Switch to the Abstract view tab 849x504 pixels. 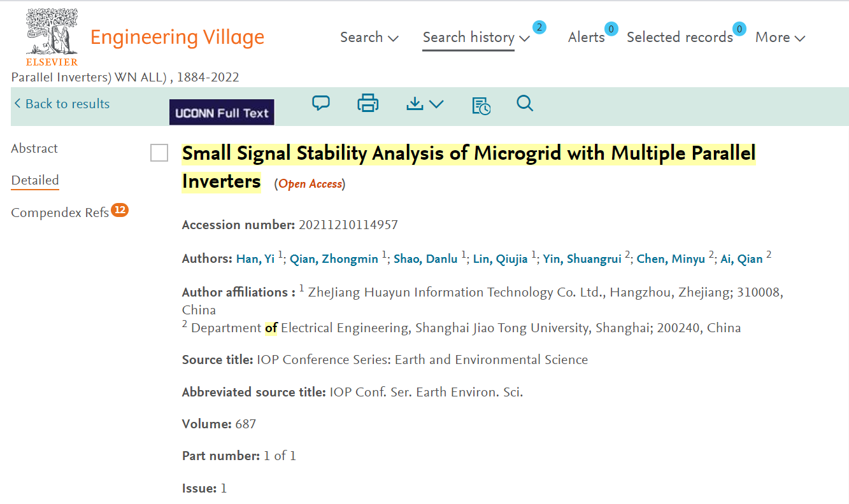pos(34,148)
